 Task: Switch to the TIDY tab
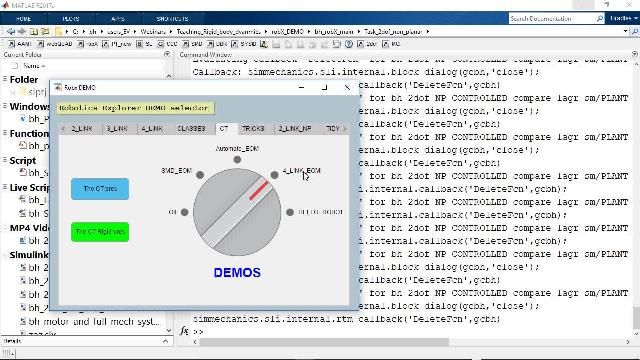tap(332, 128)
